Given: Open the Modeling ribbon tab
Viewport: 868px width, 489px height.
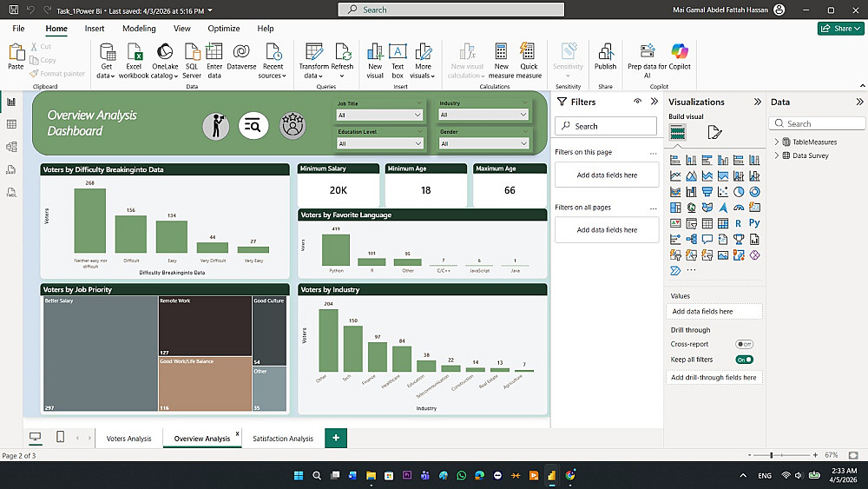Looking at the screenshot, I should pos(139,29).
